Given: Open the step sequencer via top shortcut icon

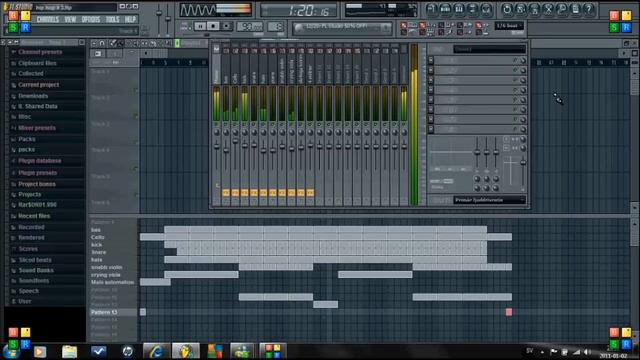Looking at the screenshot, I should pos(445,9).
